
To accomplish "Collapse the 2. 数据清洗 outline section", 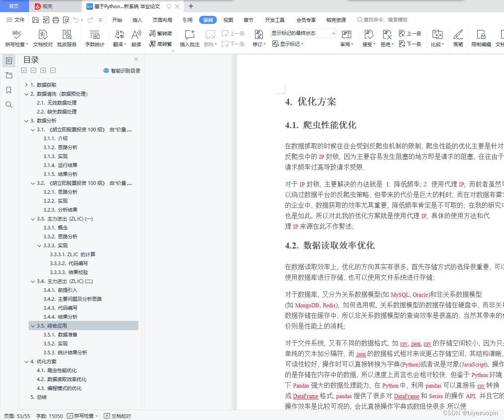I will click(26, 94).
